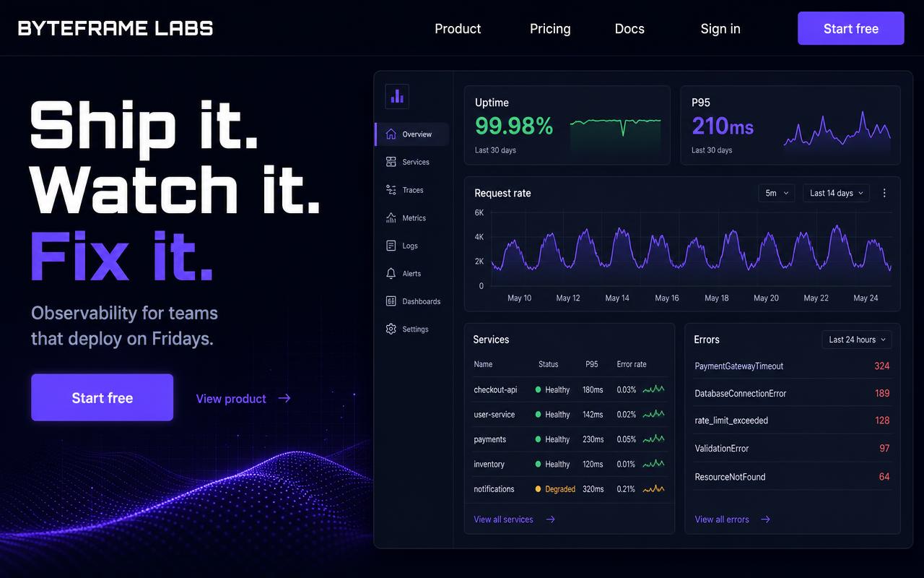This screenshot has height=578, width=924.
Task: Click payments service name
Action: pyautogui.click(x=489, y=439)
